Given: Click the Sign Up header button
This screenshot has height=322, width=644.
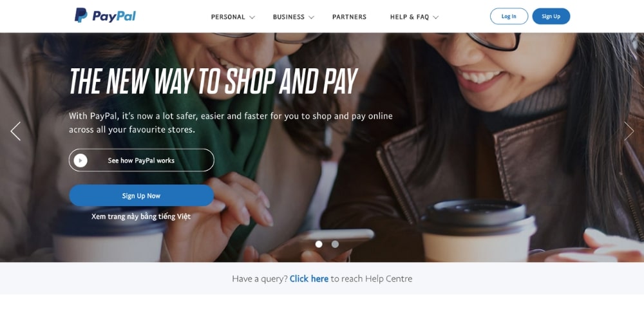Looking at the screenshot, I should coord(551,17).
